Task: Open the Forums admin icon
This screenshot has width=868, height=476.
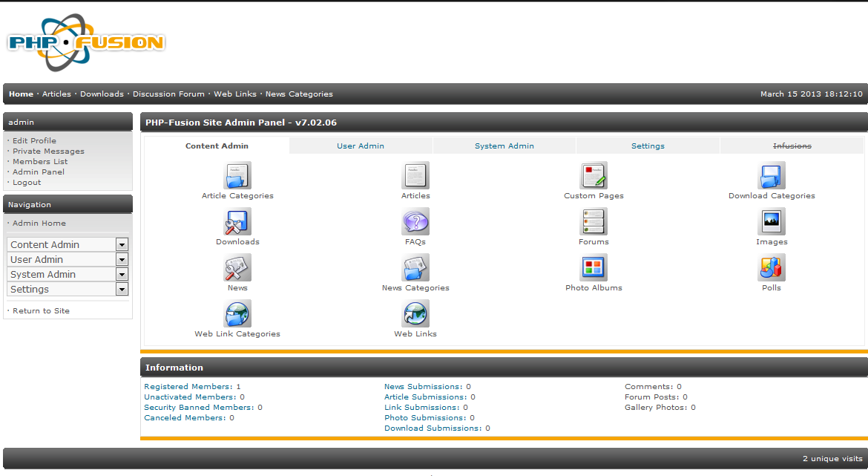Action: pos(594,221)
